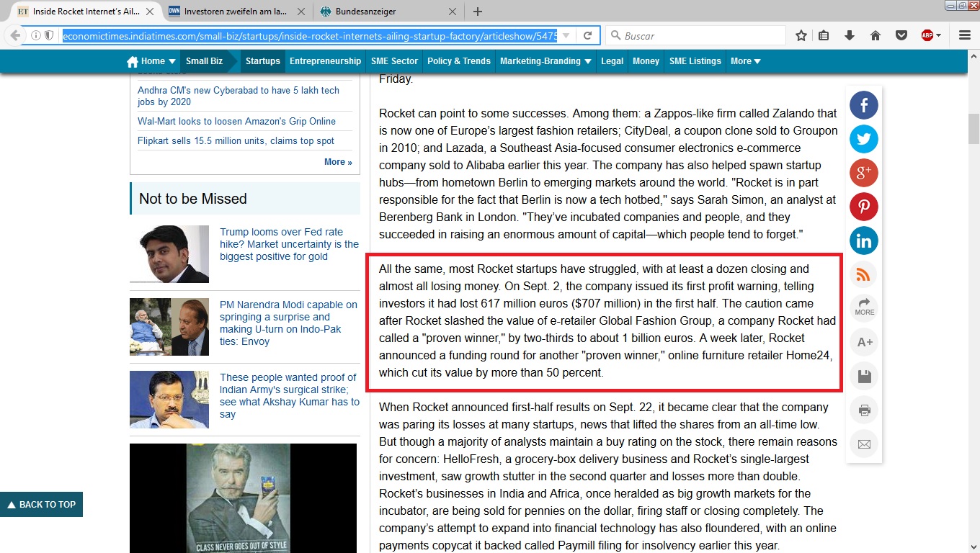Open thumbnail beside surgical strike story
The image size is (980, 553).
coord(169,400)
